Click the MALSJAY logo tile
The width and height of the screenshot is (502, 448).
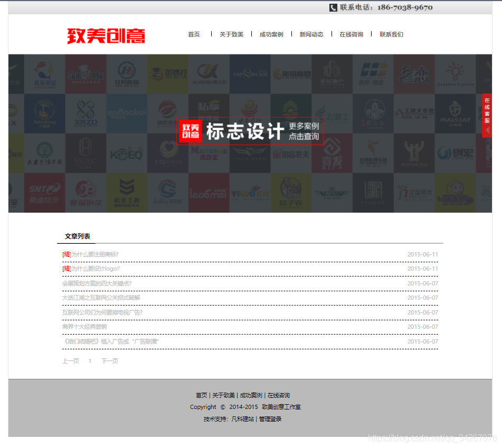455,113
